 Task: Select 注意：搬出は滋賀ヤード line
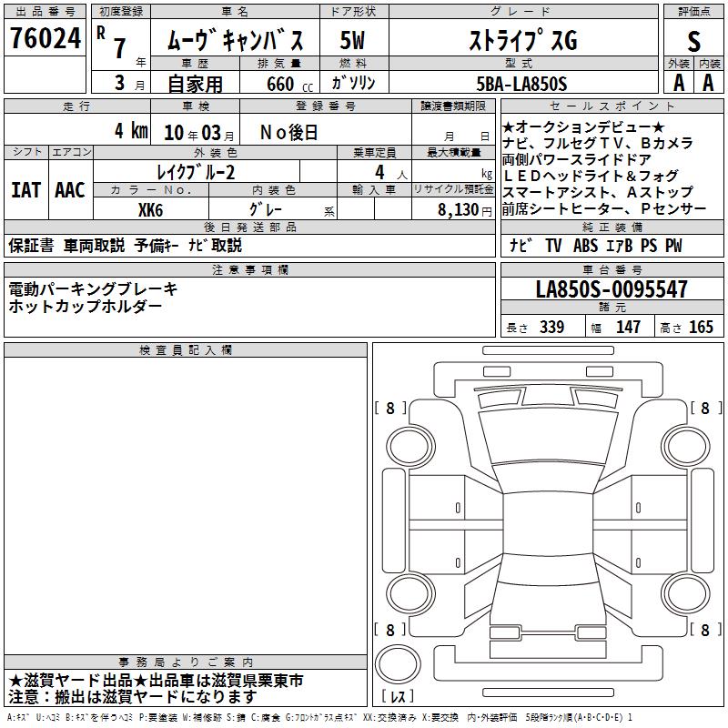132,697
